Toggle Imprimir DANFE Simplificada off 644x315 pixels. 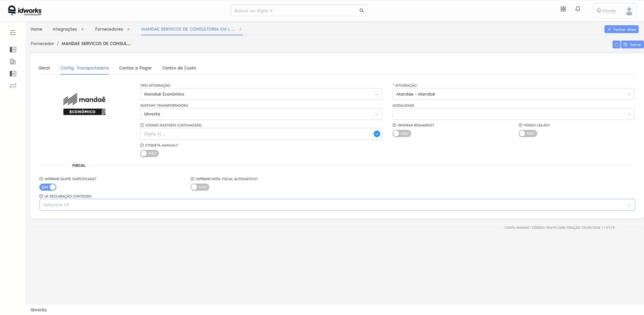click(x=48, y=187)
